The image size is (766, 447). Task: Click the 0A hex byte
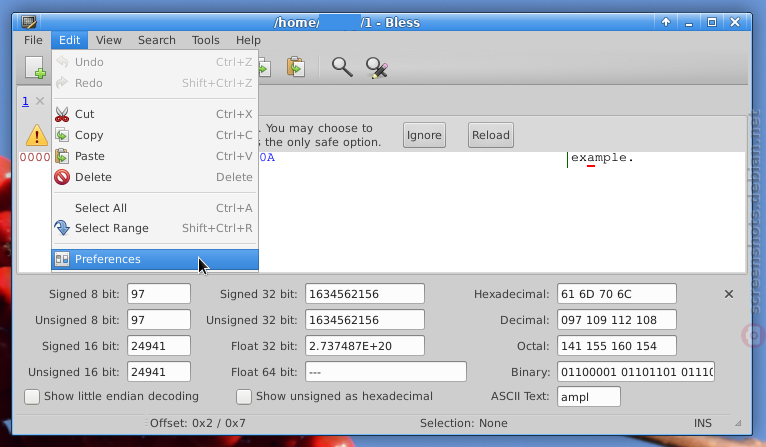pos(267,157)
